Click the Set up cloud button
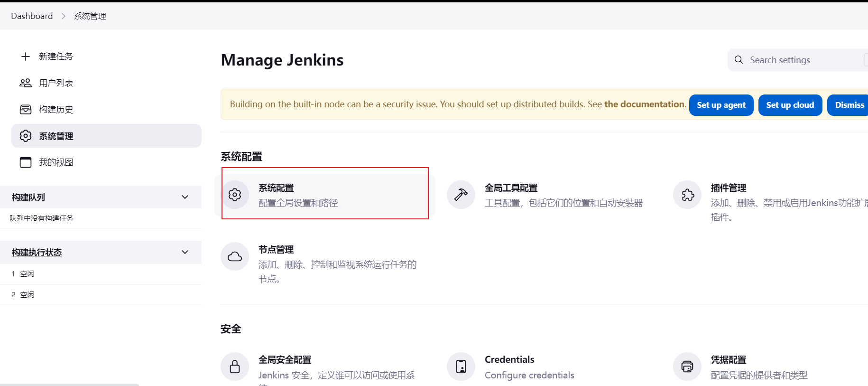Screen dimensions: 868x386 (x=790, y=105)
